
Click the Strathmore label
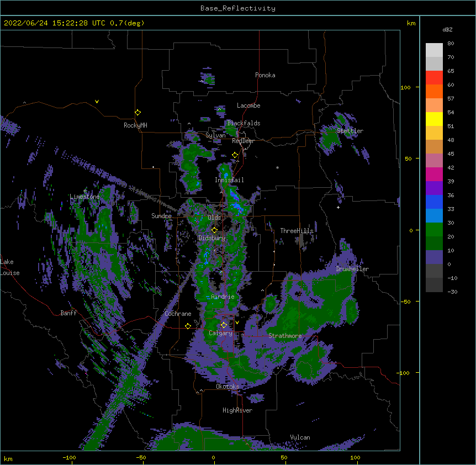coord(285,336)
